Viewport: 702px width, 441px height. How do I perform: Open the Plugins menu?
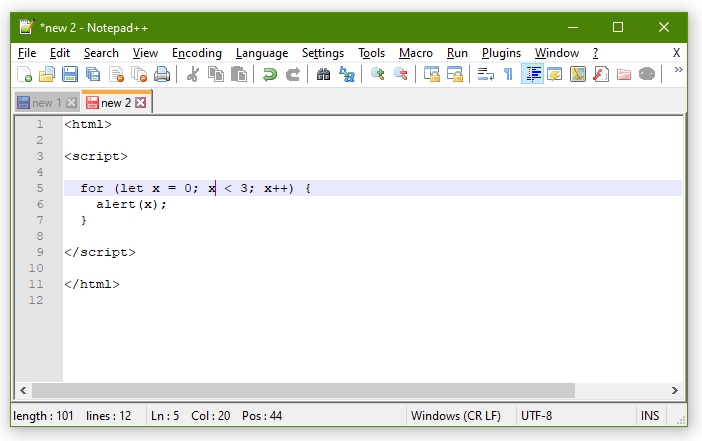(501, 53)
